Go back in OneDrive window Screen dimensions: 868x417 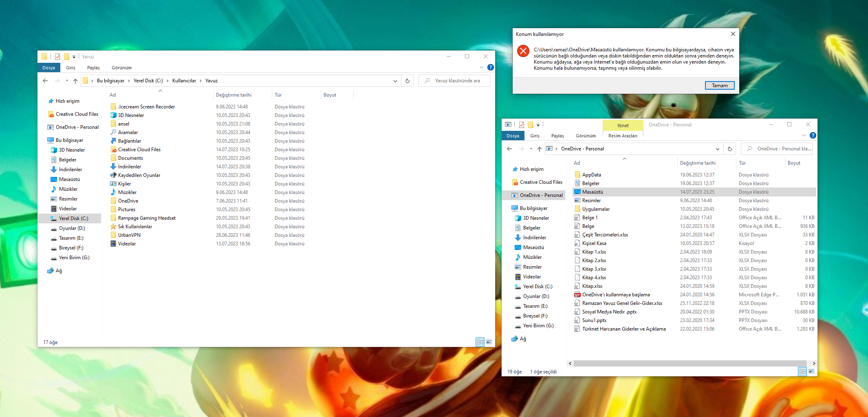(509, 149)
